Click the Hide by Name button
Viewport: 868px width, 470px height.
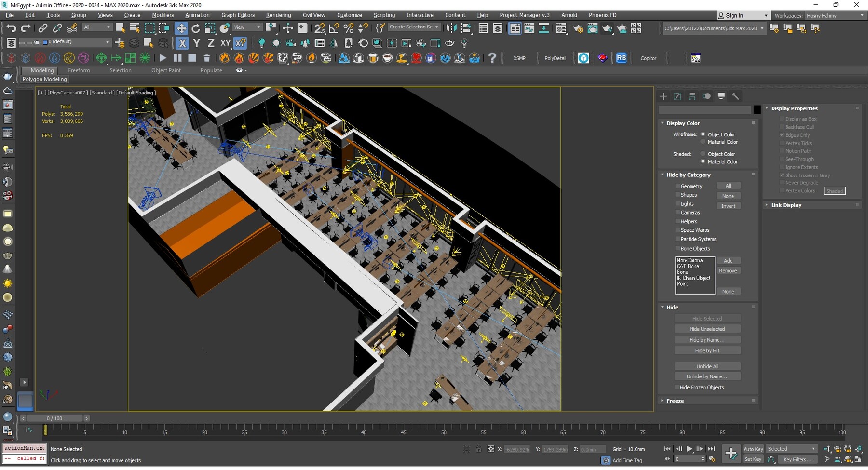pos(707,340)
